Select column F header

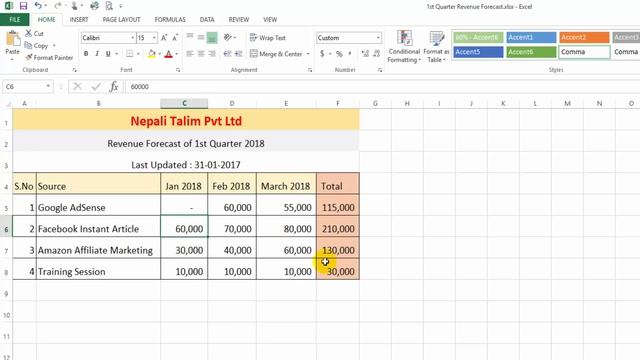338,104
